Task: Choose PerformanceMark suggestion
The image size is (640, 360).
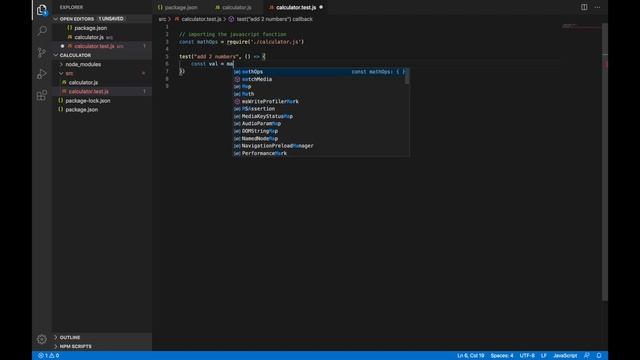Action: coord(318,153)
